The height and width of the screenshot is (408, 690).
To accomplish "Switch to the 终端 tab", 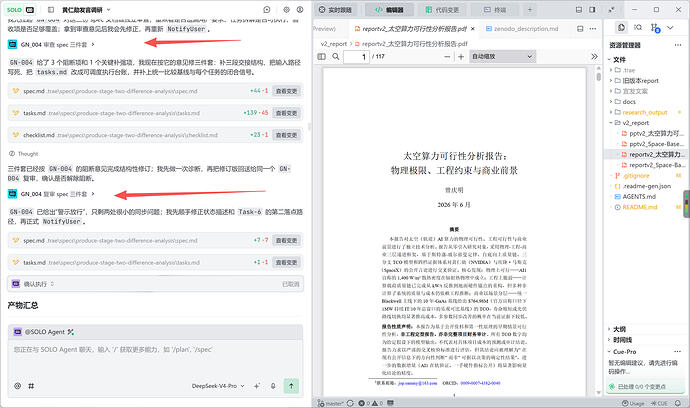I will 495,10.
